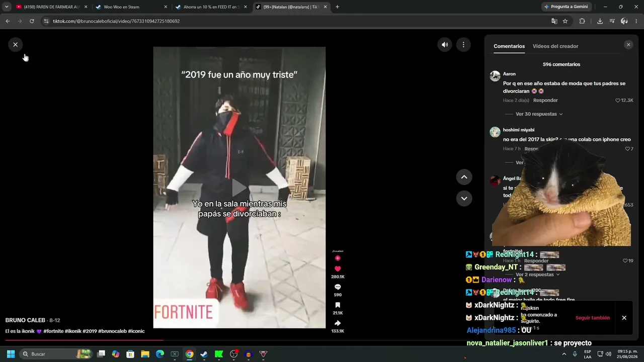The image size is (644, 362).
Task: Like the comment with 19 likes
Action: (625, 261)
